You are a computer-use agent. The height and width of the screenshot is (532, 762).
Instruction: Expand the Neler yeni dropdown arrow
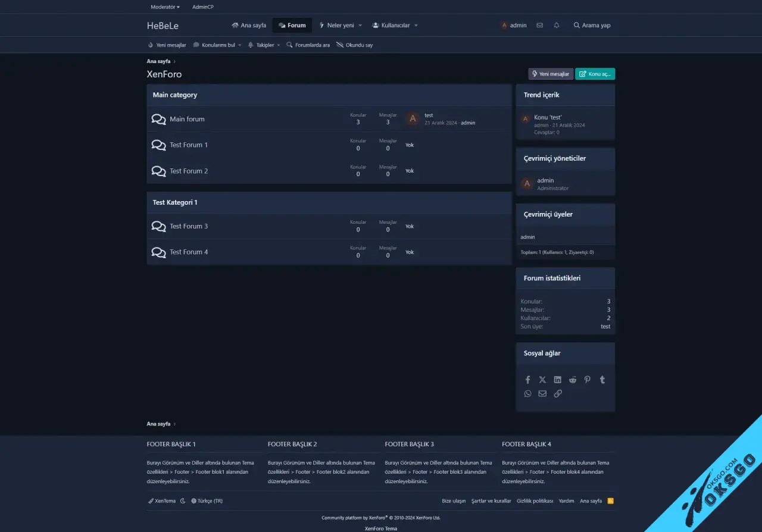360,26
